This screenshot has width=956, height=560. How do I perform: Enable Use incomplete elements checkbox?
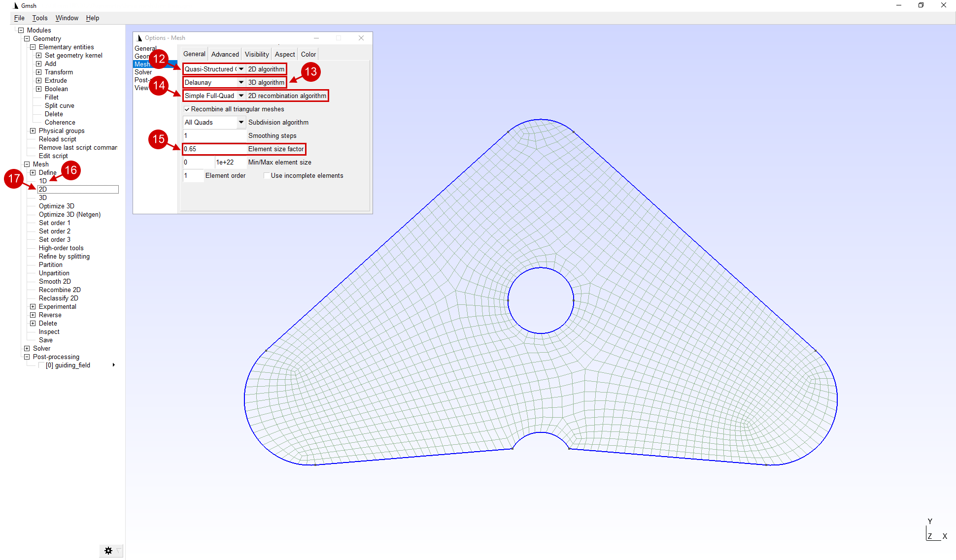[267, 176]
